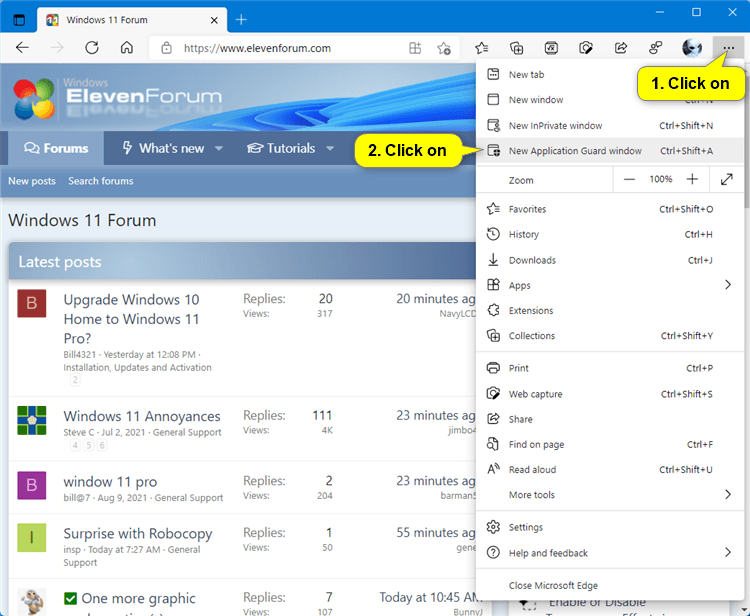
Task: Choose Close Microsoft Edge
Action: 610,586
